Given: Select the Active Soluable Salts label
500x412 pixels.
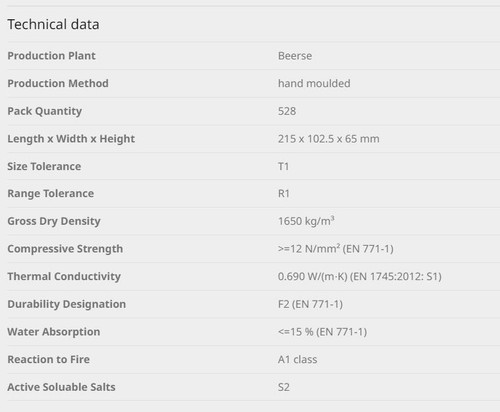Looking at the screenshot, I should pyautogui.click(x=61, y=387).
